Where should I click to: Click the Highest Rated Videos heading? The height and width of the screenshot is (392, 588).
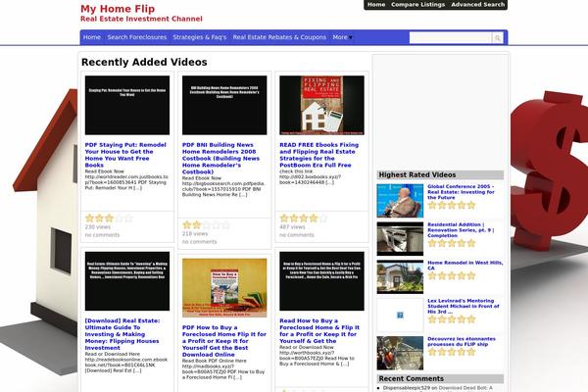point(417,174)
